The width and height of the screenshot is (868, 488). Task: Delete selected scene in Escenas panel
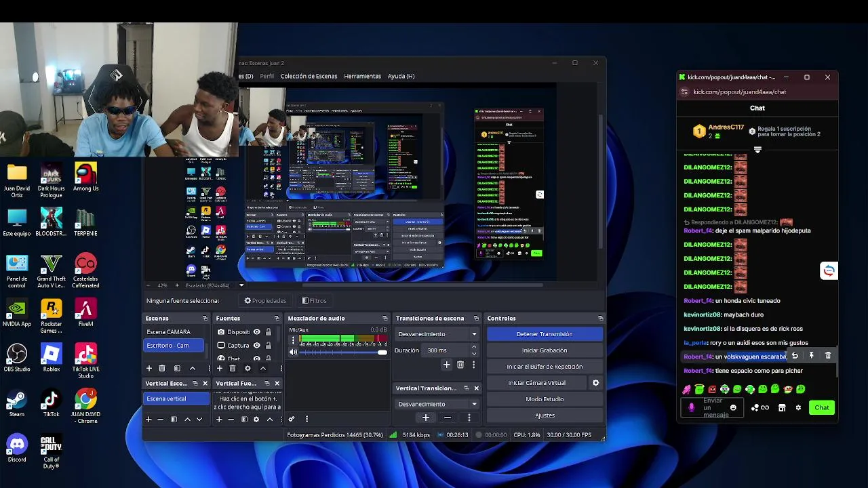pos(162,368)
